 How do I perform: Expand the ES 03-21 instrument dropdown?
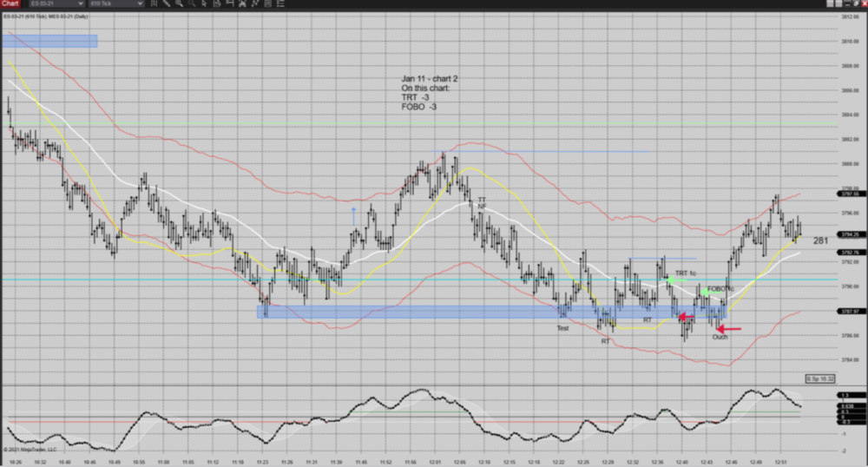click(81, 3)
